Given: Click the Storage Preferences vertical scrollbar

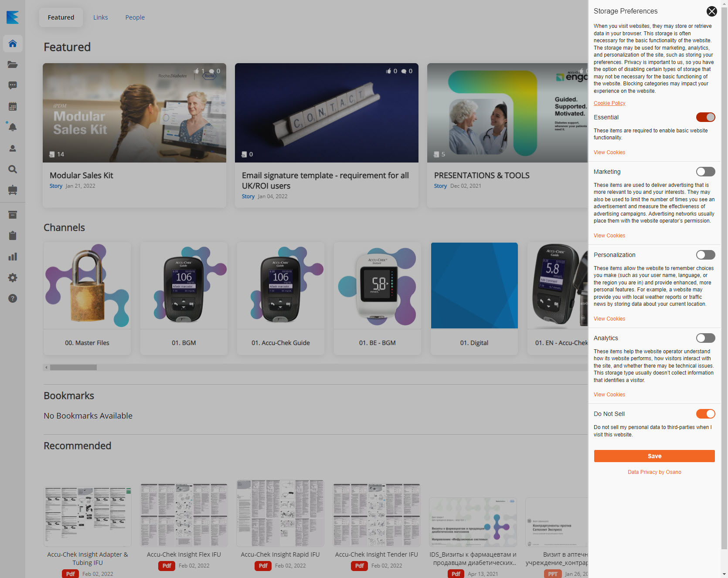Looking at the screenshot, I should [724, 279].
